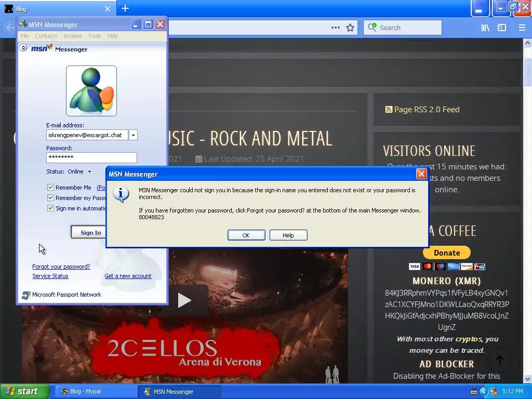Collapse the MSN Messenger header arrow icon
This screenshot has width=532, height=399.
(23, 47)
